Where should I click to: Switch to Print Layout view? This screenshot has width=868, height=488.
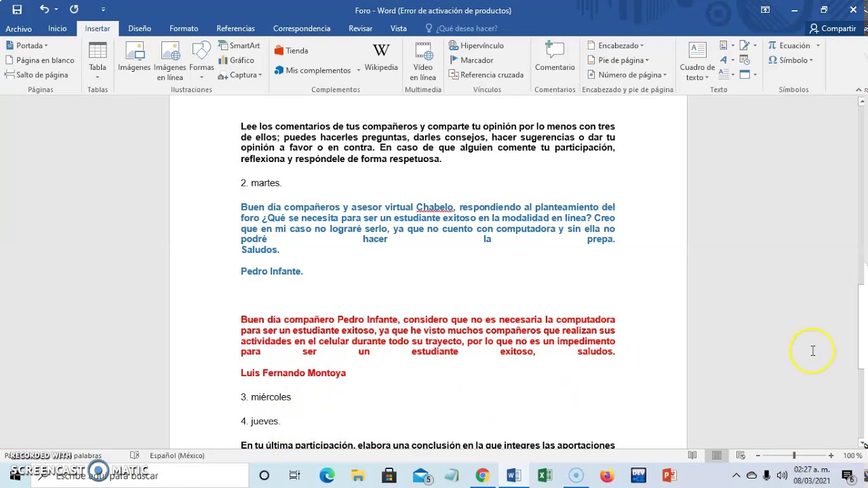717,455
